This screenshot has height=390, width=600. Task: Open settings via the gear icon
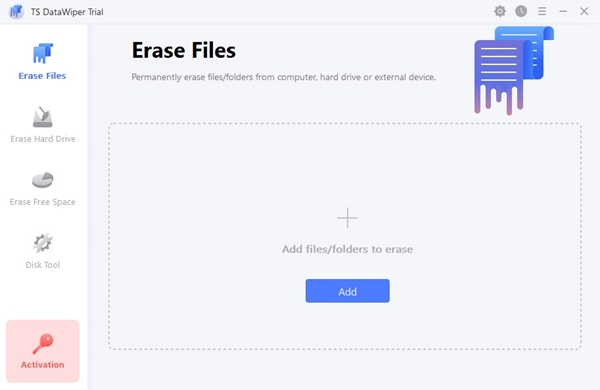pos(500,11)
